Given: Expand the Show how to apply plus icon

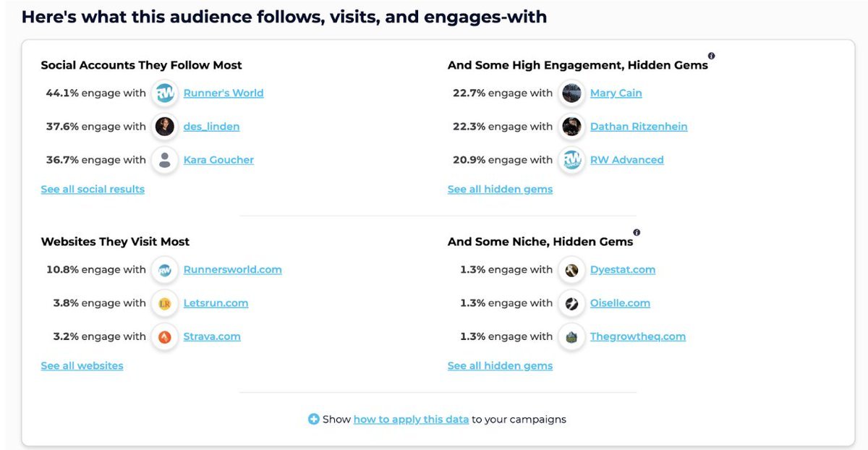Looking at the screenshot, I should click(313, 419).
